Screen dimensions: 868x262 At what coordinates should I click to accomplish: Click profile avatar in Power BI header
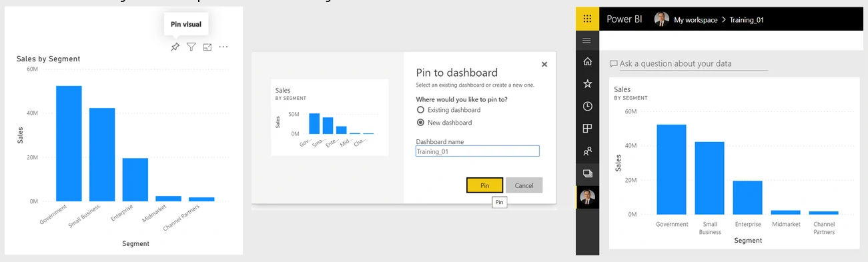(661, 19)
